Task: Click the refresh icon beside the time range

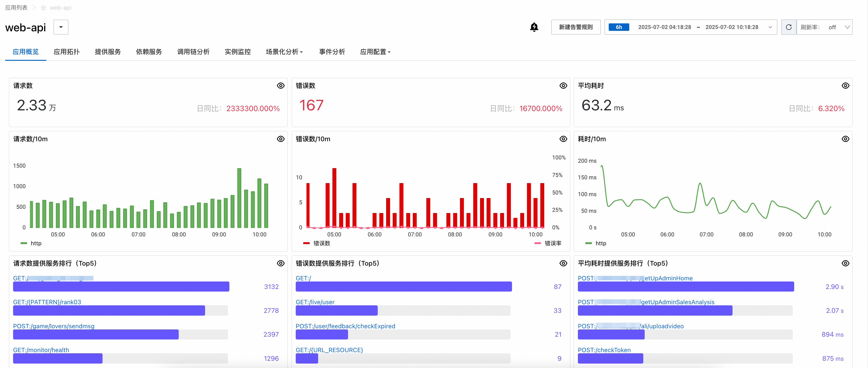Action: [789, 27]
